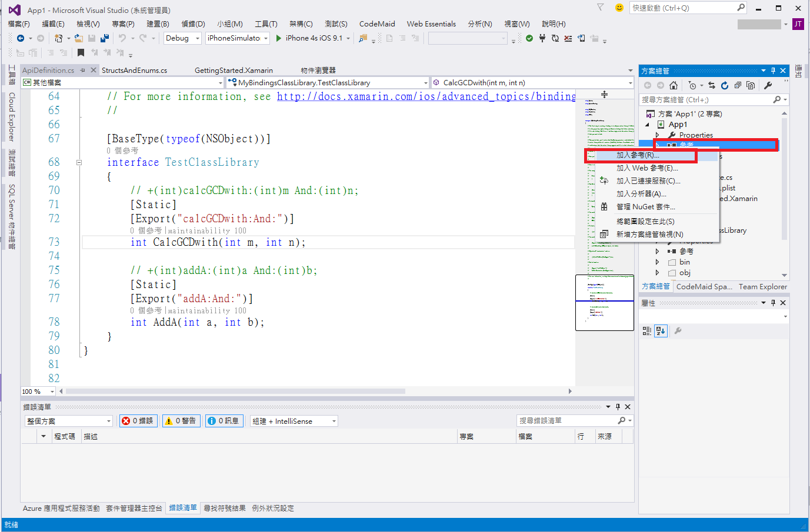Image resolution: width=810 pixels, height=532 pixels.
Task: Click the Home icon in Solution Explorer
Action: coord(674,85)
